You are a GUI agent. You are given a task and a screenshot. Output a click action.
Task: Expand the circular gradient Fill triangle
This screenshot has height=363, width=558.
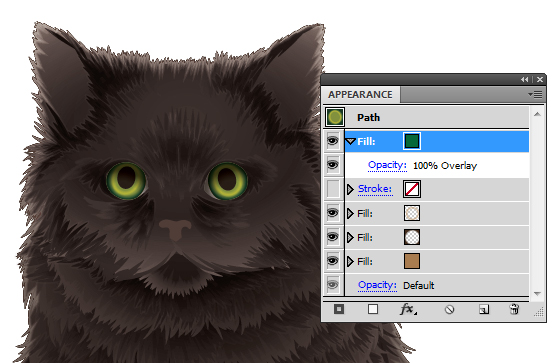350,237
